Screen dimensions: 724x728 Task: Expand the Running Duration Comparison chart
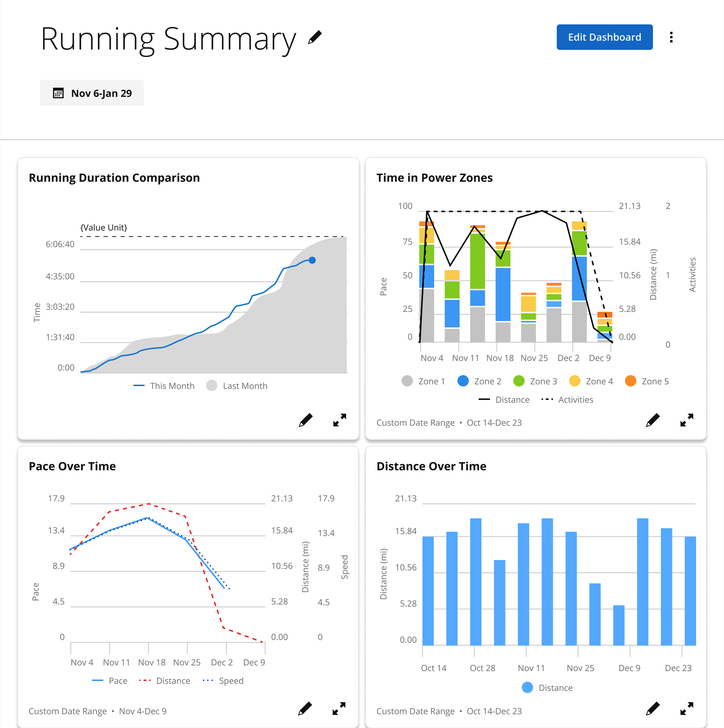point(339,420)
